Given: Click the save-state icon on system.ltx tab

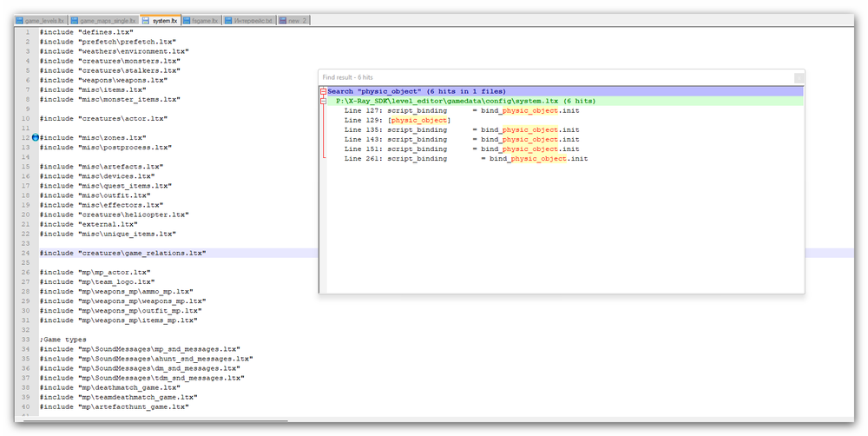Looking at the screenshot, I should coord(146,20).
